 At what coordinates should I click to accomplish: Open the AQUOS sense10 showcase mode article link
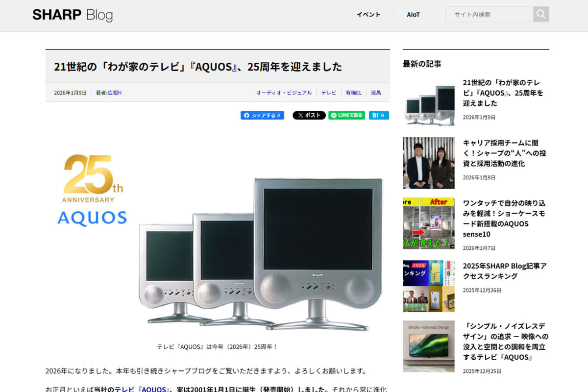(x=506, y=219)
